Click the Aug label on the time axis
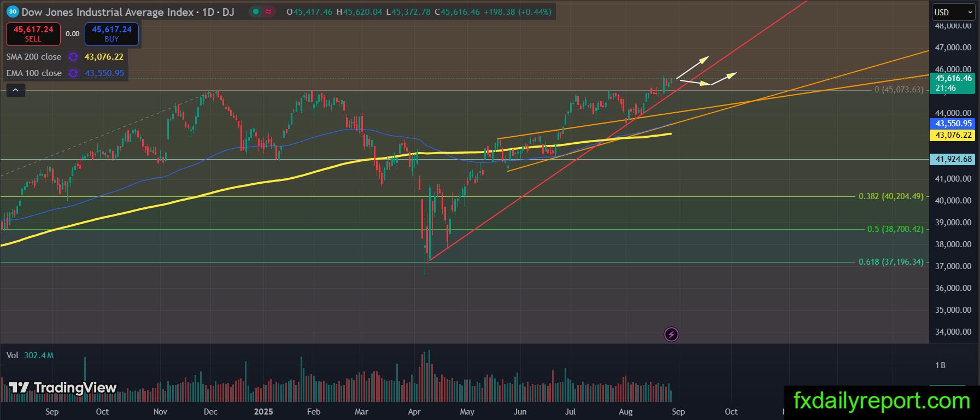This screenshot has width=980, height=420. tap(626, 412)
